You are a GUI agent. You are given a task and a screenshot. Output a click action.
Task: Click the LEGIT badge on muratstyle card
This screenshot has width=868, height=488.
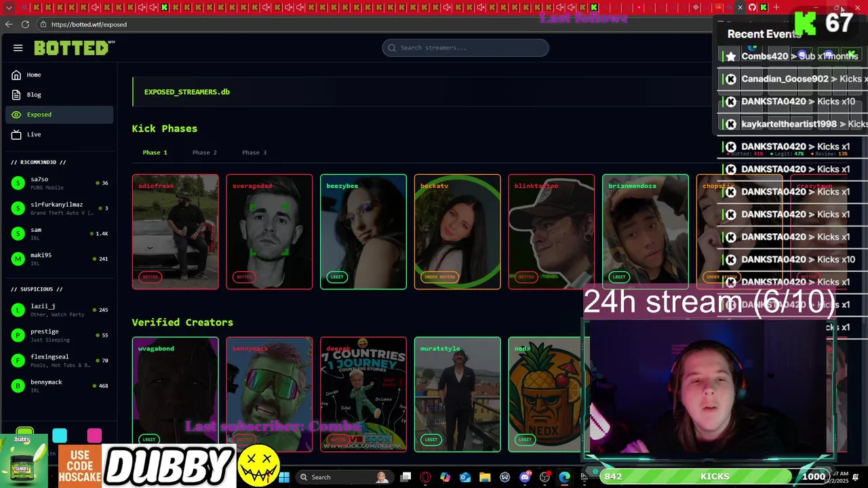pyautogui.click(x=431, y=439)
